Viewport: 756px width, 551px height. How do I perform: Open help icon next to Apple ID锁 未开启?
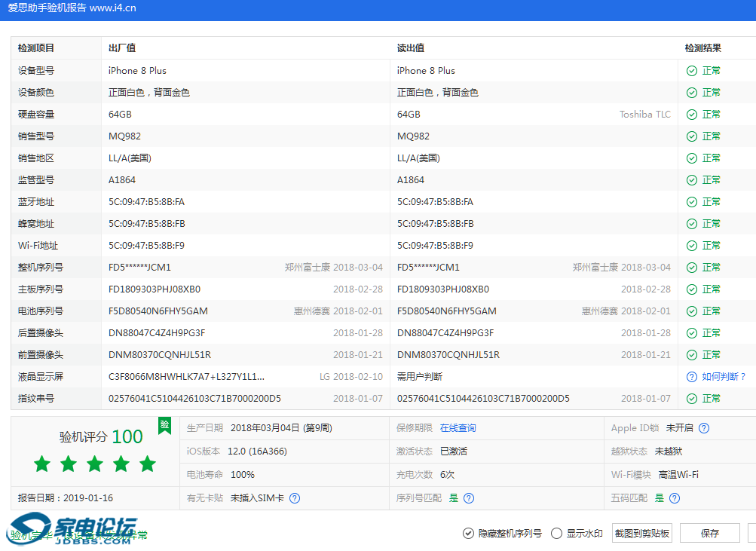tap(704, 428)
